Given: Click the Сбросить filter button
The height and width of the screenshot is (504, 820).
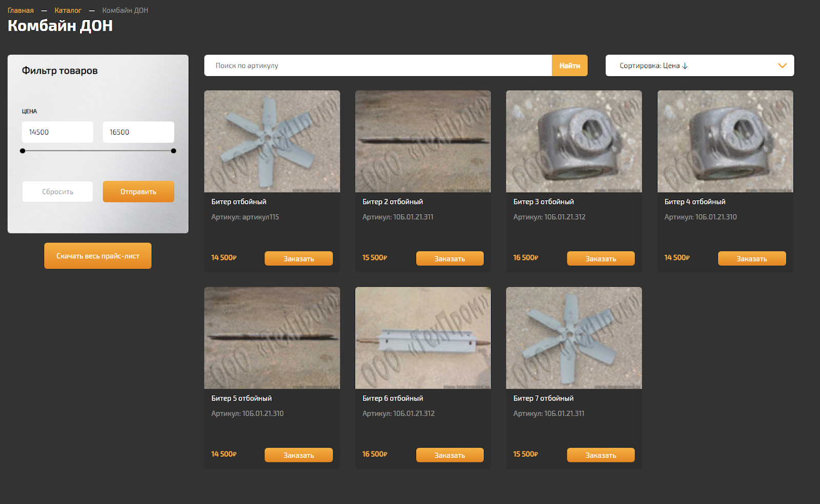Looking at the screenshot, I should pyautogui.click(x=57, y=192).
